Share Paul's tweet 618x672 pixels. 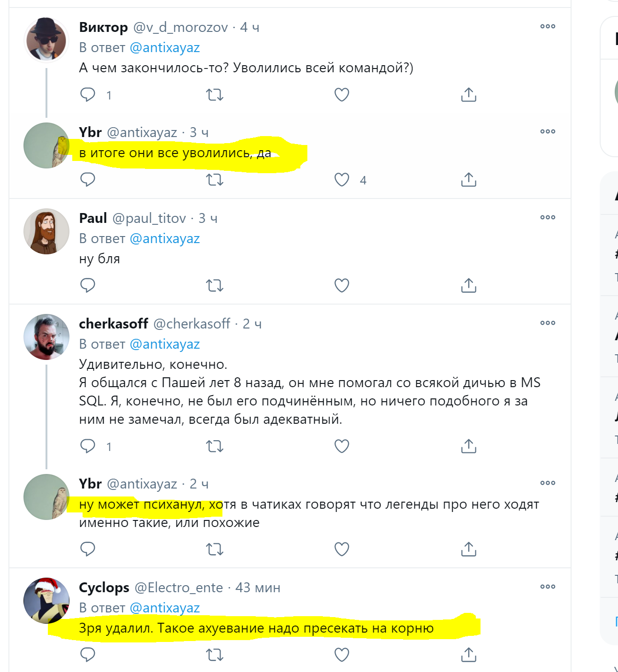468,285
